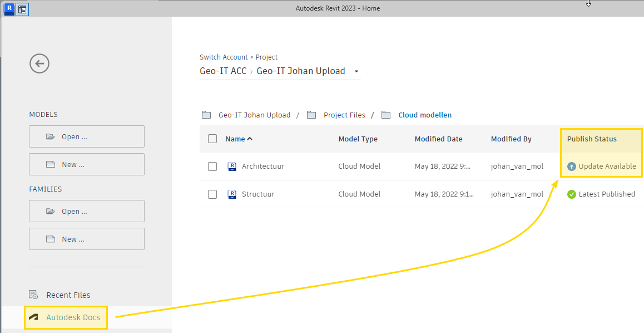Click Geo-IT ACC account name
Image resolution: width=644 pixels, height=333 pixels.
coord(223,71)
